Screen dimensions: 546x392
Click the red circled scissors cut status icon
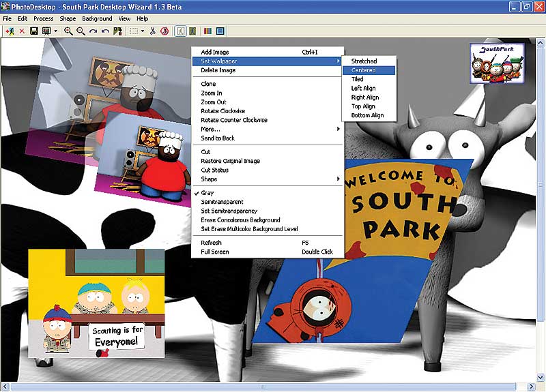click(164, 31)
